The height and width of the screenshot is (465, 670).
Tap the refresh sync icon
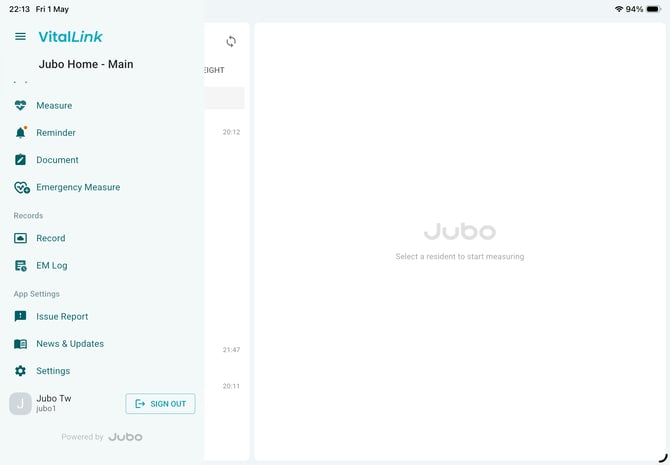coord(231,41)
